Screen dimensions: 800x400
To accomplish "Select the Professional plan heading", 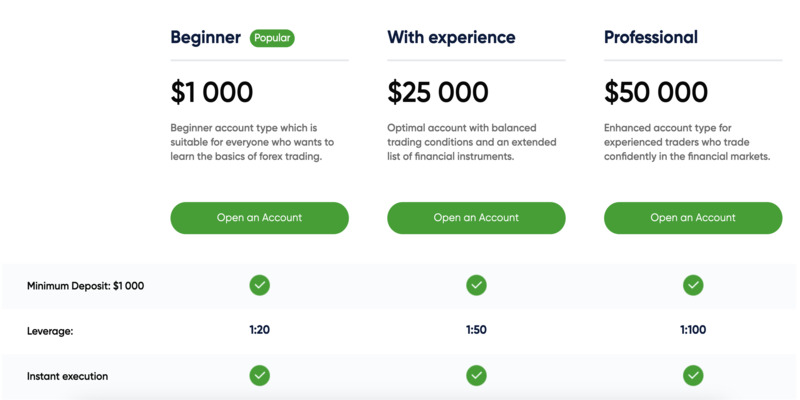I will click(x=651, y=38).
